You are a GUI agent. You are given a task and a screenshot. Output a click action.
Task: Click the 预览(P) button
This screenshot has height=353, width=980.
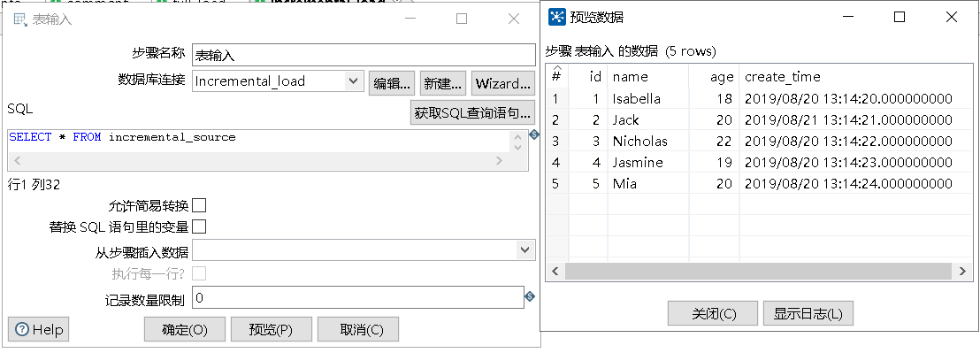(272, 329)
